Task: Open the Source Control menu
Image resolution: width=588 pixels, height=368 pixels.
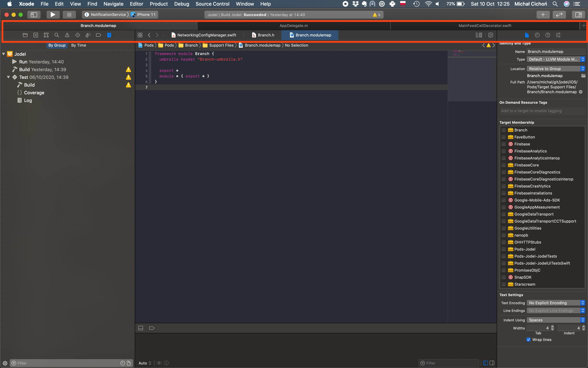Action: click(212, 4)
